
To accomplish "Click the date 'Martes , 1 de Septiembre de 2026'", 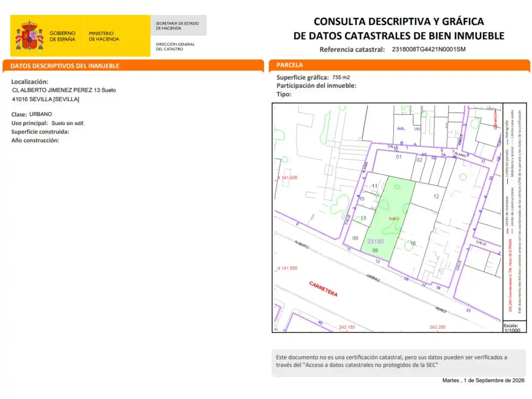I will 483,380.
